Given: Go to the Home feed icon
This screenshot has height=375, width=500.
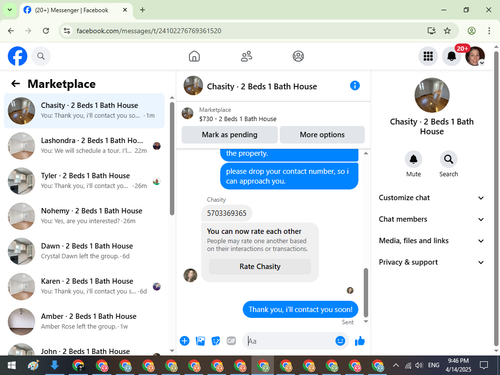Looking at the screenshot, I should (x=194, y=56).
